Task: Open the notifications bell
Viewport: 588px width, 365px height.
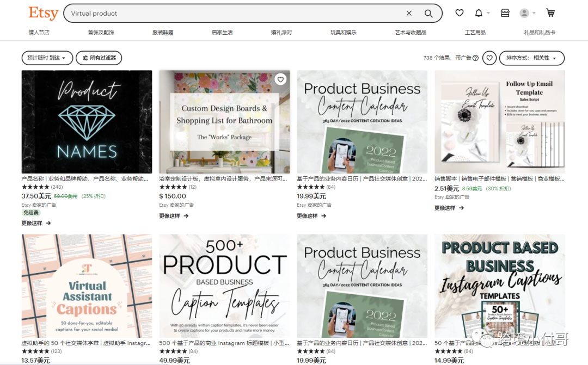Action: pyautogui.click(x=479, y=13)
